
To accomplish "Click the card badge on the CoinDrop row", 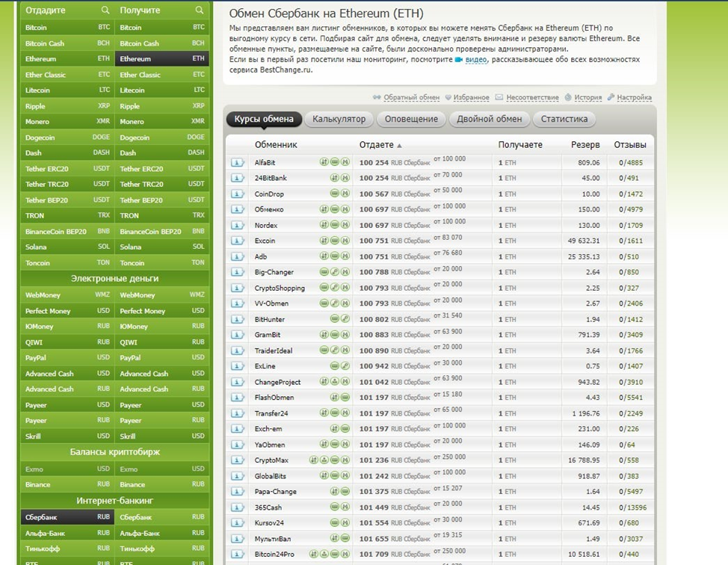I will [x=334, y=193].
